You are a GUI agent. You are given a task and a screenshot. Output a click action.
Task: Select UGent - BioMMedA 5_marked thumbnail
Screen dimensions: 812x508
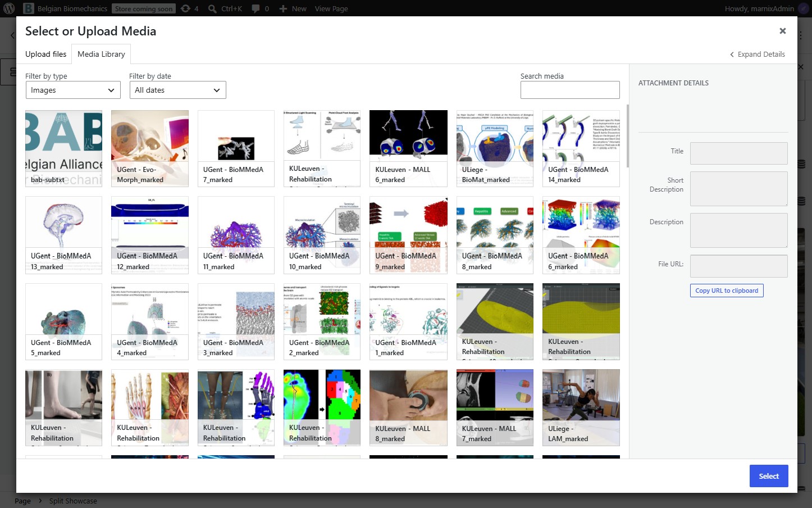[x=64, y=321]
